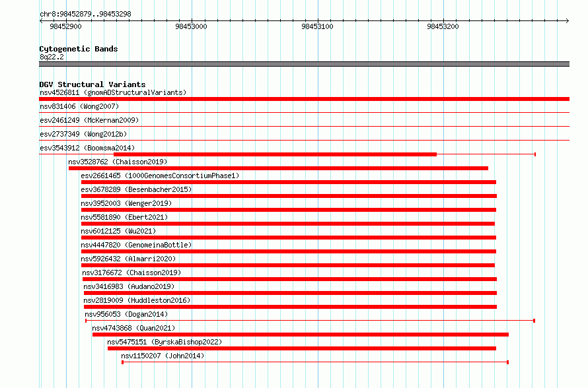Click ruler position 98452900
Image resolution: width=588 pixels, height=388 pixels.
(65, 26)
